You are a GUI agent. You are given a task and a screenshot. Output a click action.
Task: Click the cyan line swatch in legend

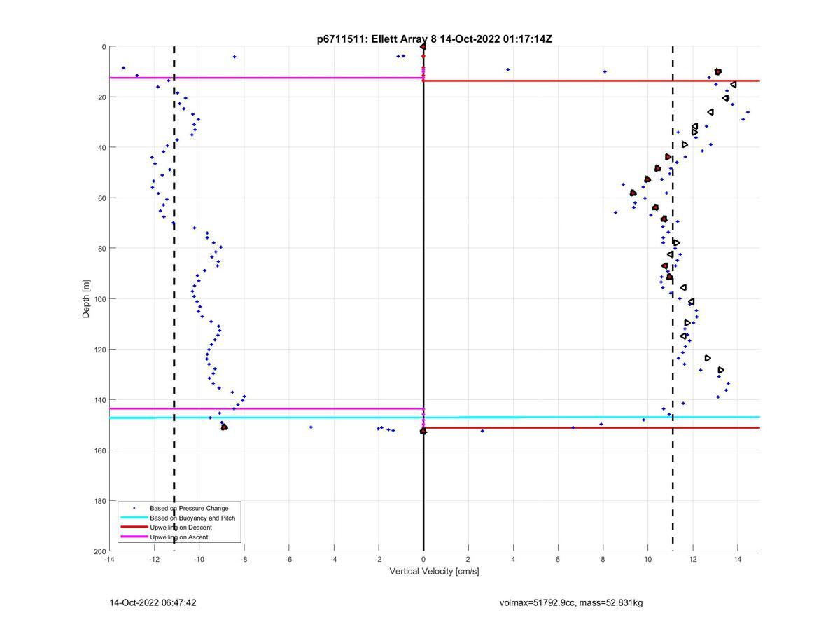tap(134, 518)
